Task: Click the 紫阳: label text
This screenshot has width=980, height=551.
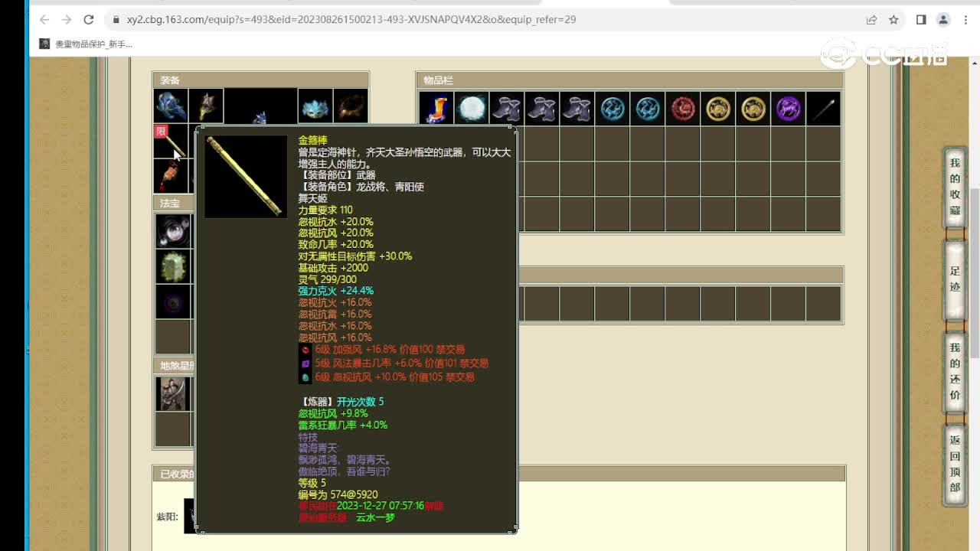Action: (x=167, y=517)
